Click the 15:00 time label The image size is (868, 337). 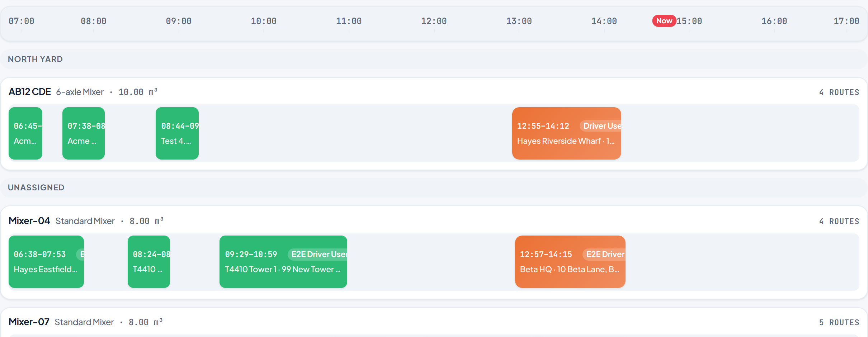[x=689, y=21]
